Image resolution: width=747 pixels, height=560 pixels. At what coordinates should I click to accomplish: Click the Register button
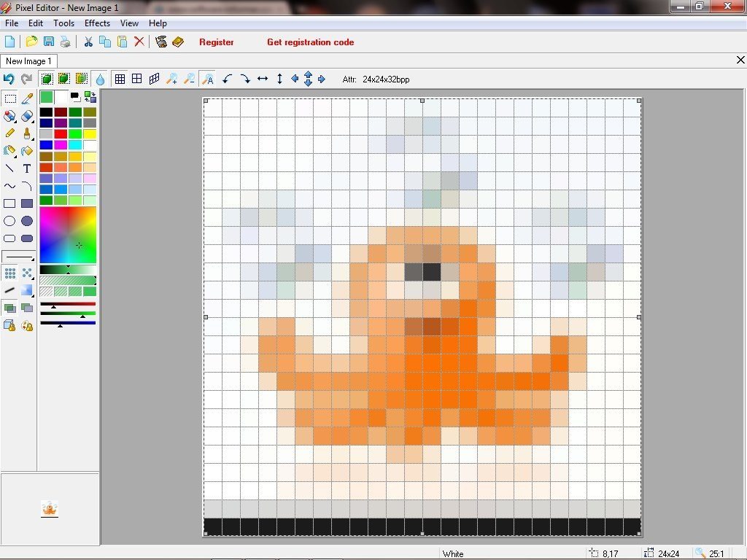(216, 42)
